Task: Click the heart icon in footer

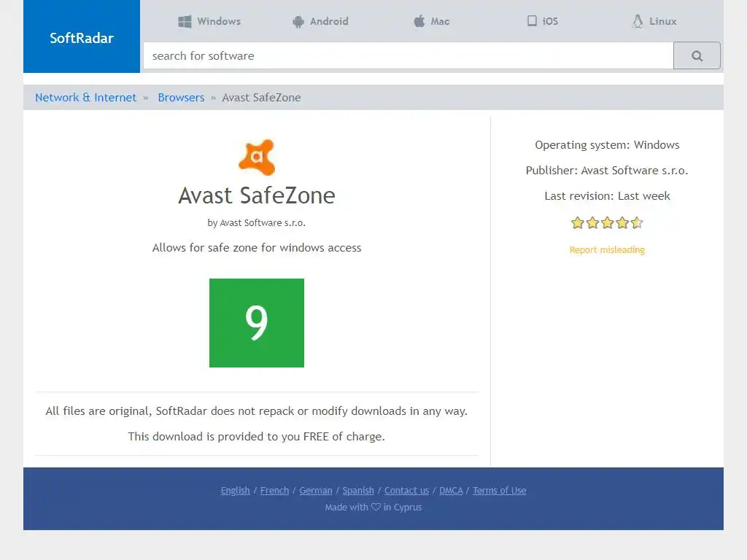Action: click(x=376, y=507)
